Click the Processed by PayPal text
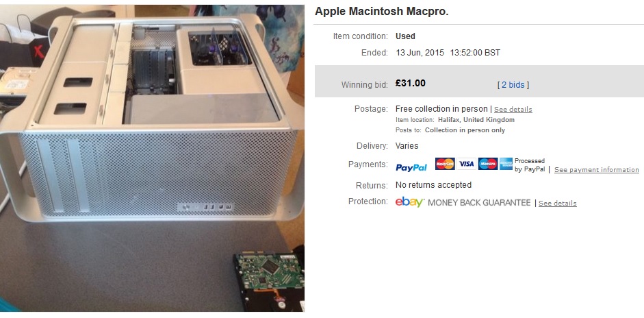 tap(530, 165)
